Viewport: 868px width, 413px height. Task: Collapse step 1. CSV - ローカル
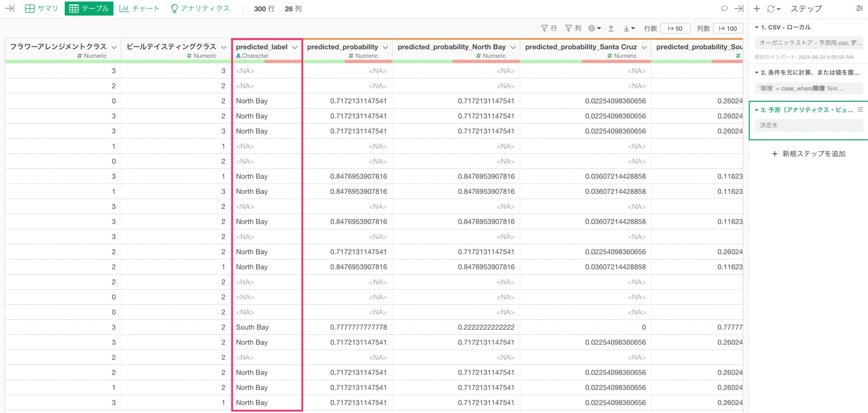click(x=756, y=28)
